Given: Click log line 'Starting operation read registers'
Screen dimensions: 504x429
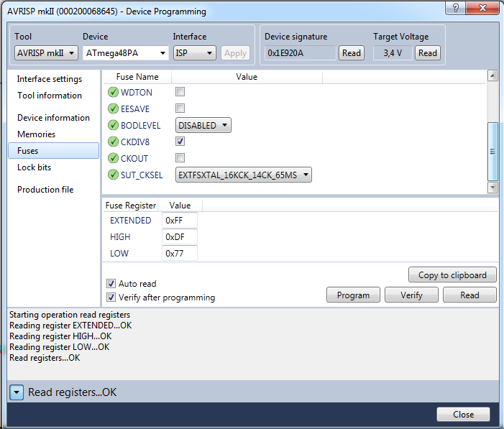Looking at the screenshot, I should [x=70, y=315].
